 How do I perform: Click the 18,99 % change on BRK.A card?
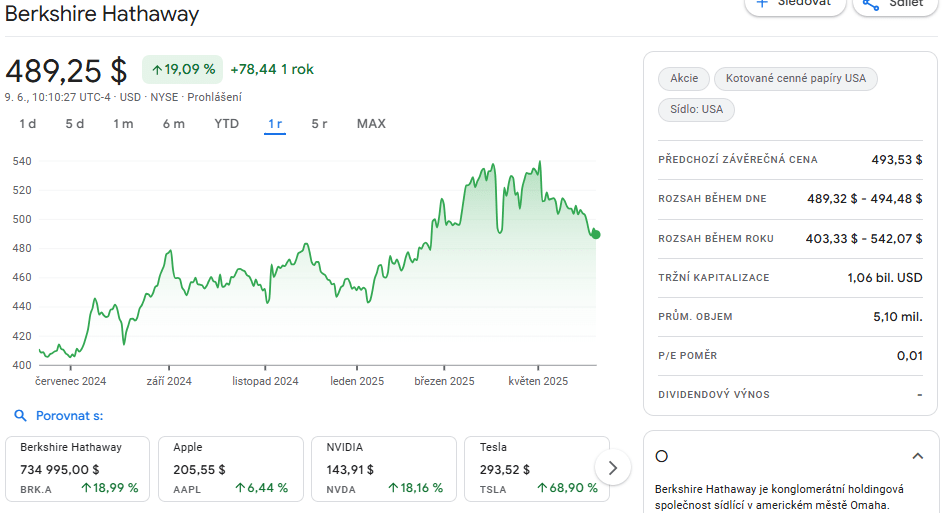click(x=110, y=488)
